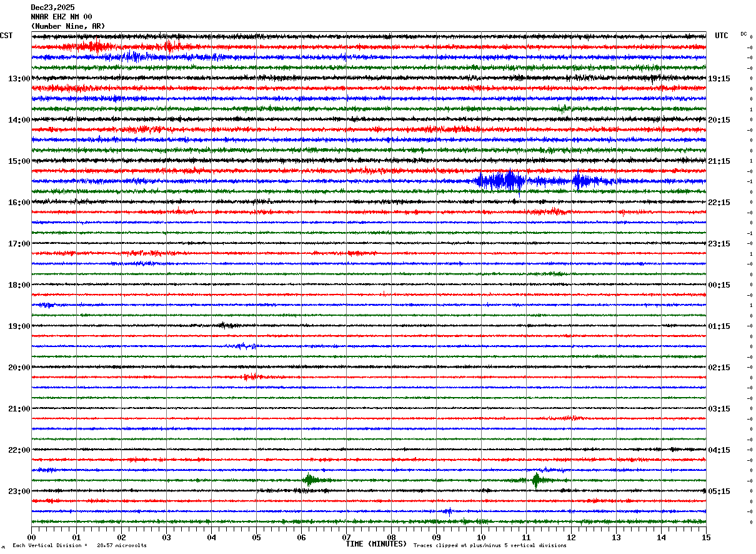The height and width of the screenshot is (554, 756).
Task: Click minute 02 tick label on time axis
Action: [x=121, y=538]
